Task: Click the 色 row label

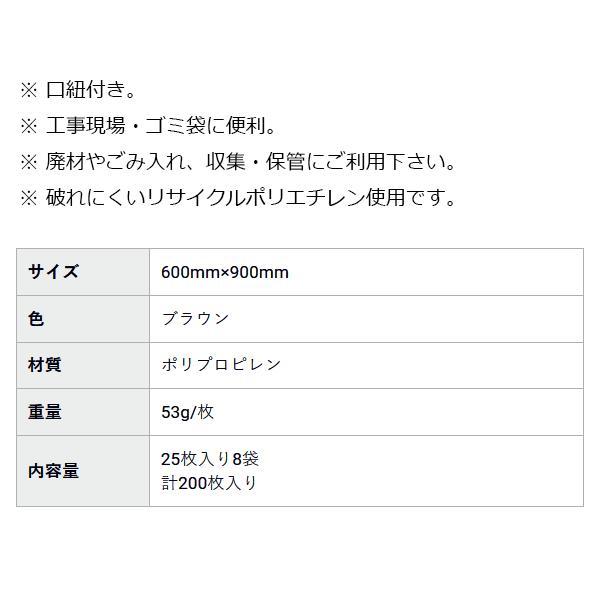Action: [x=83, y=319]
